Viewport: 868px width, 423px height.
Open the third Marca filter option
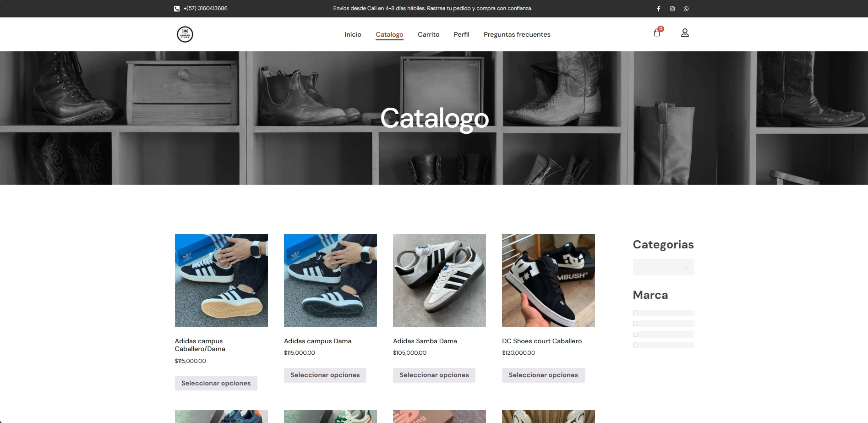click(635, 334)
